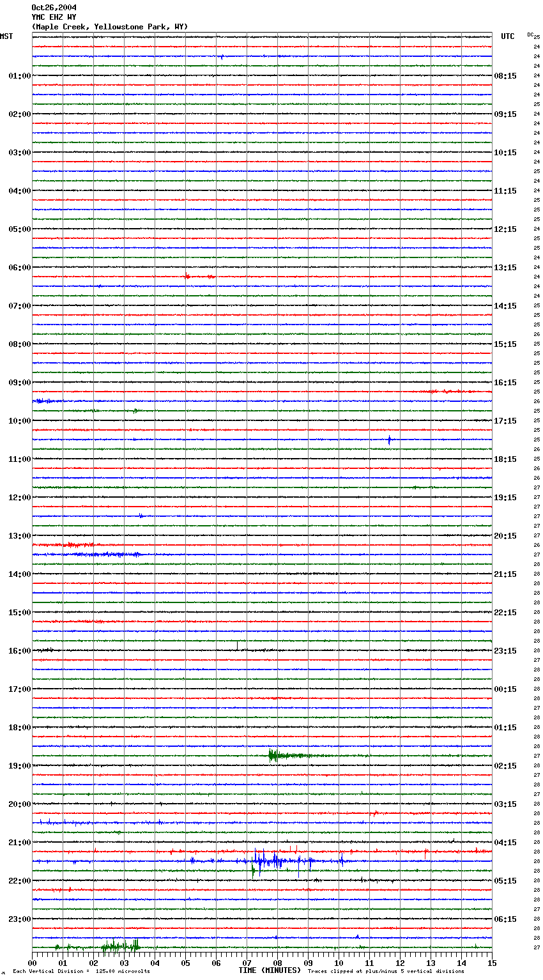Click the 05:00 MST time label

(20, 229)
